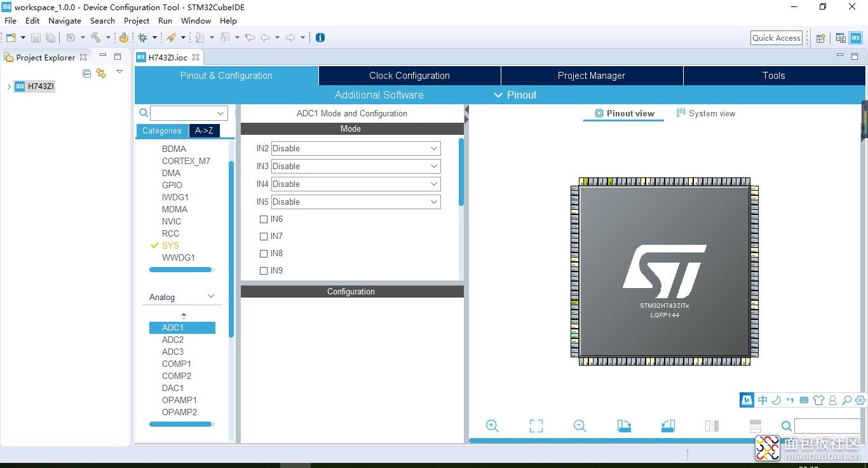
Task: Click the IME Chinese mode character icon
Action: (x=763, y=400)
